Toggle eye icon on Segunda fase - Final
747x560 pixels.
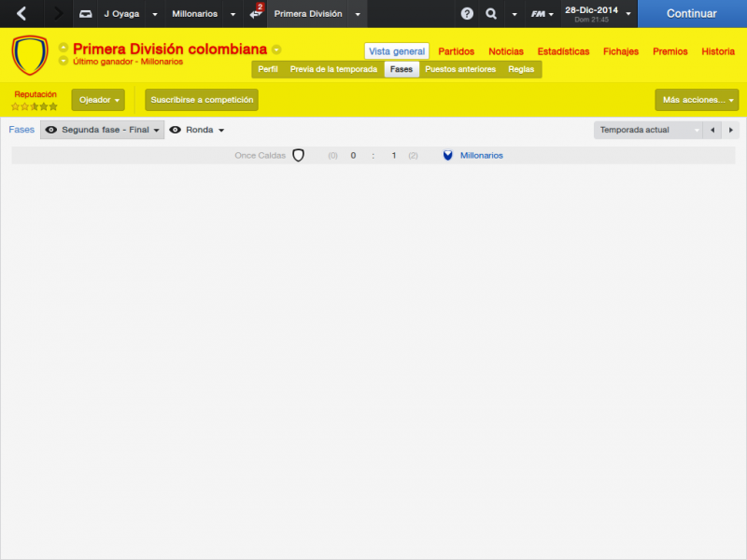click(x=51, y=130)
